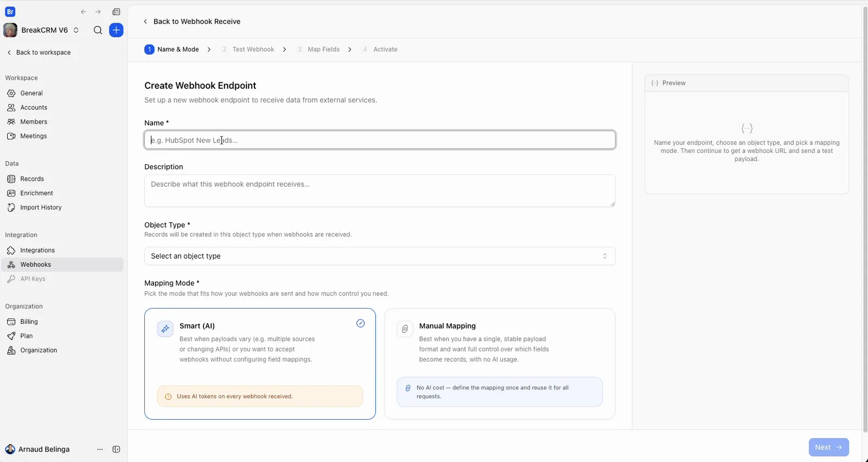Open the Enrichment sidebar item
868x462 pixels.
[x=62, y=193]
